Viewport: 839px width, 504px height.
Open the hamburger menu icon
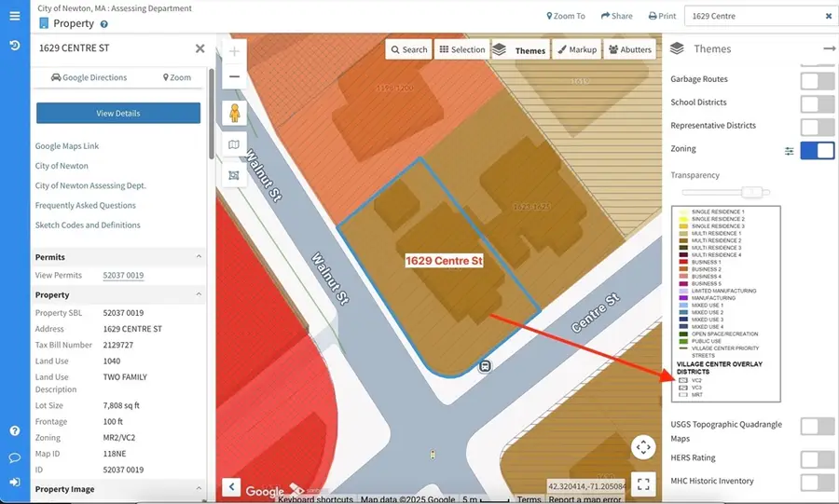pyautogui.click(x=14, y=17)
